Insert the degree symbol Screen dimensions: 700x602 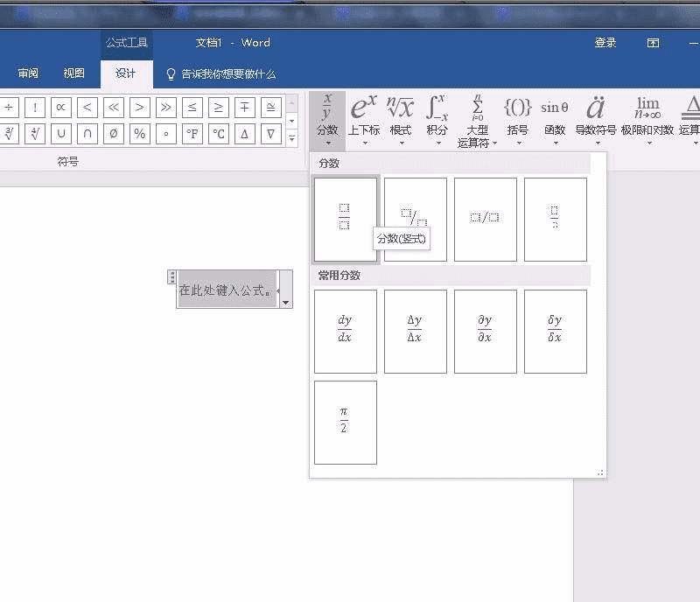click(x=166, y=134)
